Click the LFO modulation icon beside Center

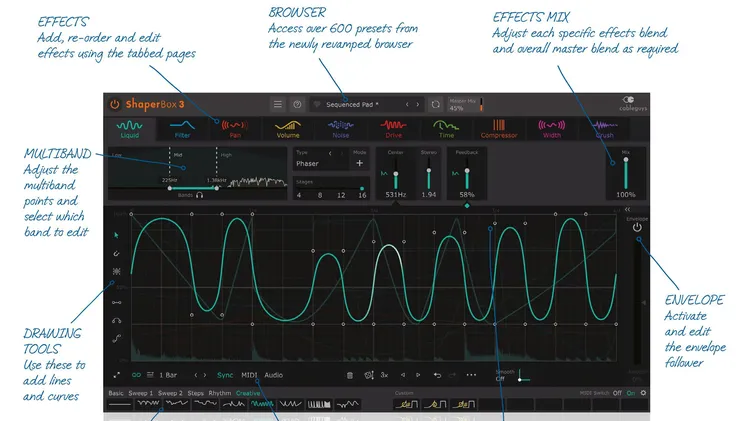(x=384, y=173)
